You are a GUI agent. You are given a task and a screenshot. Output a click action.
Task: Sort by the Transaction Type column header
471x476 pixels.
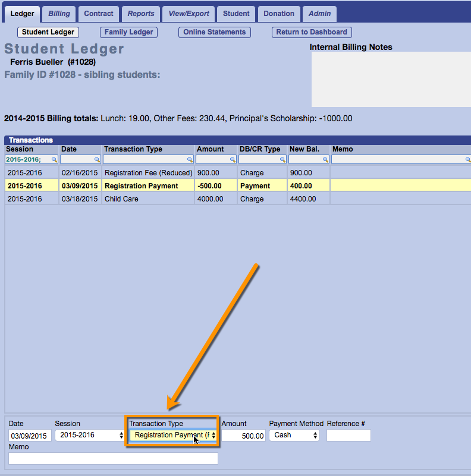(133, 149)
